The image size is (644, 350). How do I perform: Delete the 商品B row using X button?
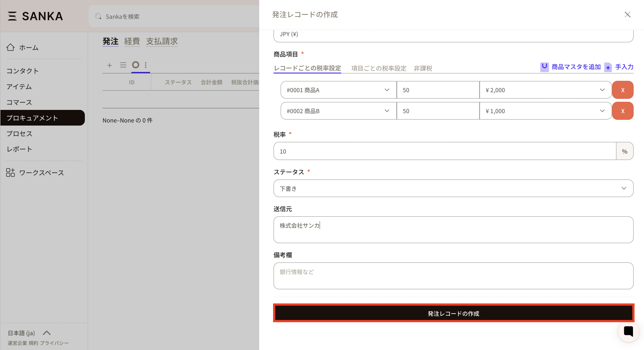pyautogui.click(x=622, y=111)
